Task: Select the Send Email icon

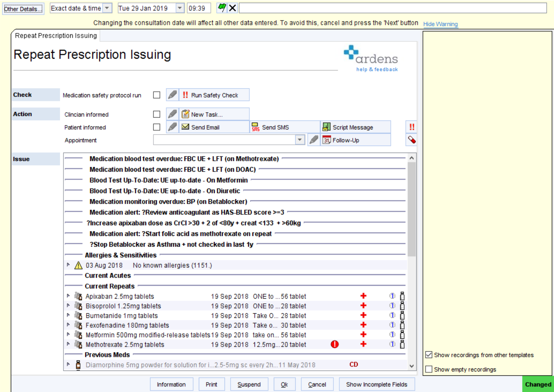Action: coord(186,127)
